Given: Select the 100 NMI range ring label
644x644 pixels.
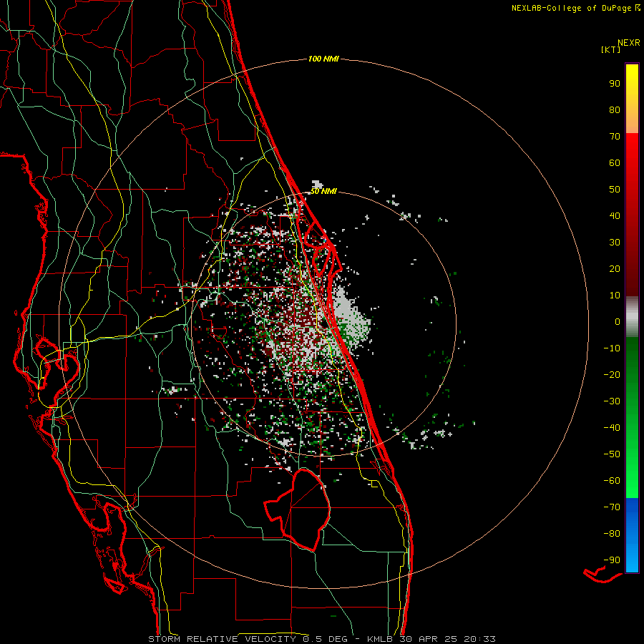Looking at the screenshot, I should click(323, 59).
